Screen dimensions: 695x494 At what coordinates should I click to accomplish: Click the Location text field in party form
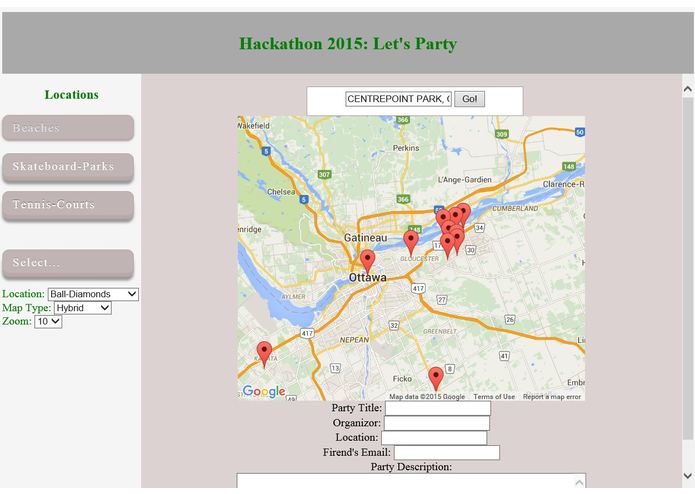pyautogui.click(x=434, y=438)
